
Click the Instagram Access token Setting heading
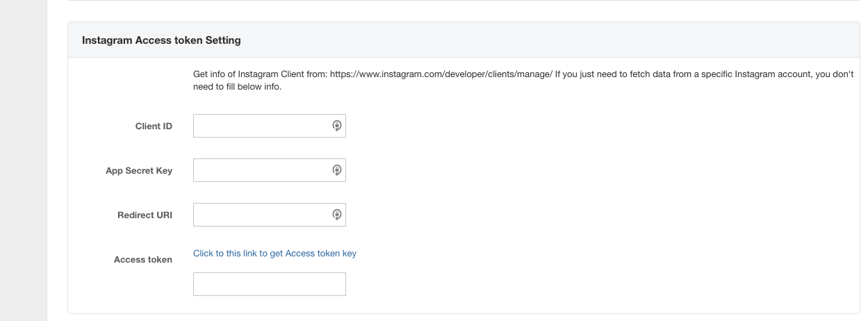pyautogui.click(x=161, y=40)
